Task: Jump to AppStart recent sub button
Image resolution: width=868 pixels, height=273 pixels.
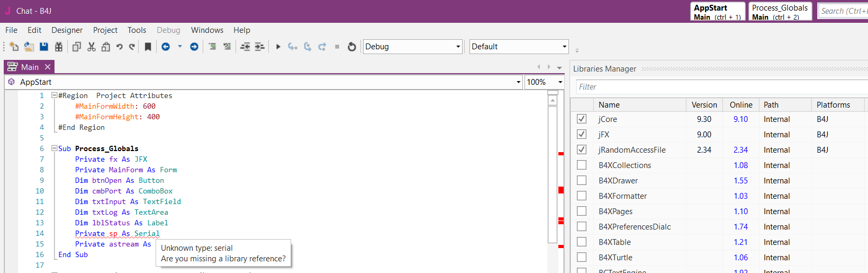Action: tap(718, 11)
